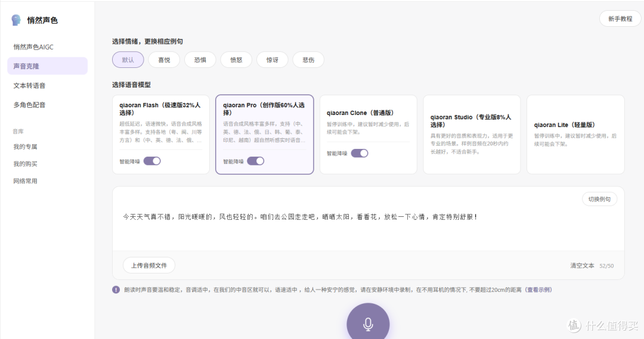This screenshot has height=339, width=644.
Task: Click the 音库 section label
Action: pos(18,131)
